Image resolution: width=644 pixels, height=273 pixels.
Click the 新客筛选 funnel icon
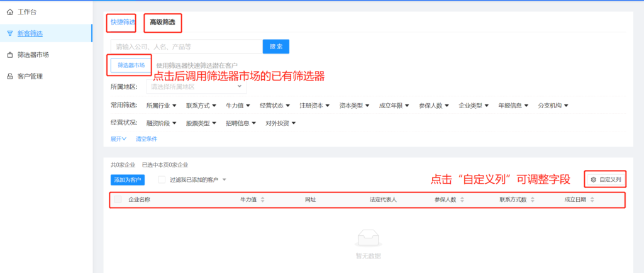pos(9,33)
